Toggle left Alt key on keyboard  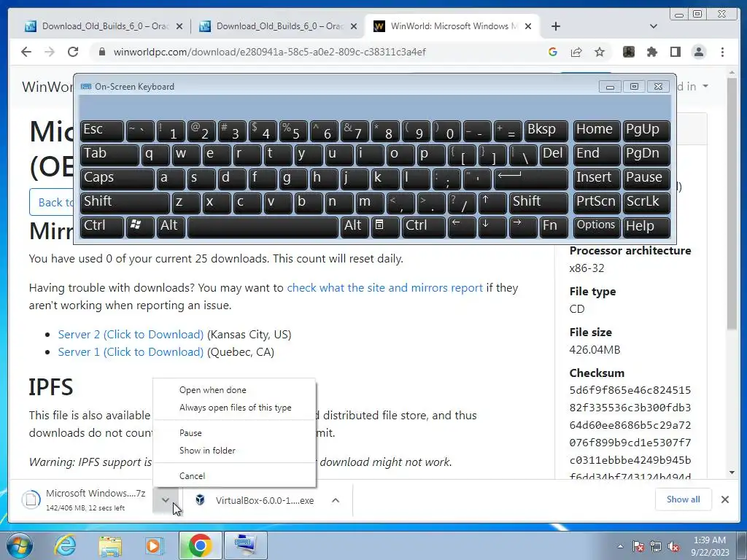(x=171, y=226)
